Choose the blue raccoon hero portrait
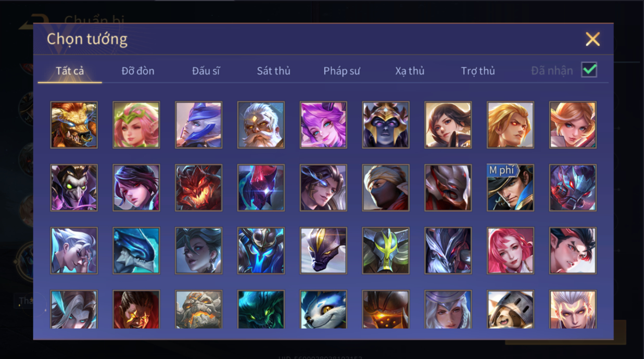644x359 pixels. click(323, 310)
